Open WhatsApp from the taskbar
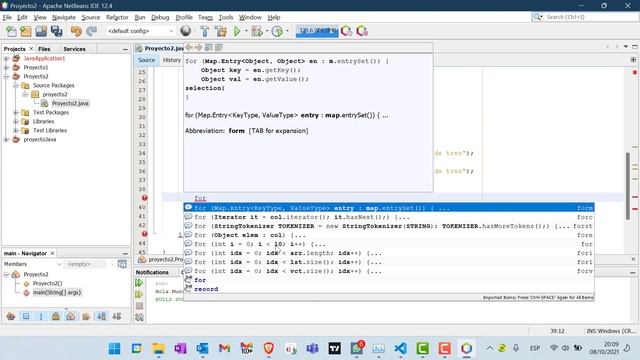Viewport: 640px width, 360px height. [357, 349]
